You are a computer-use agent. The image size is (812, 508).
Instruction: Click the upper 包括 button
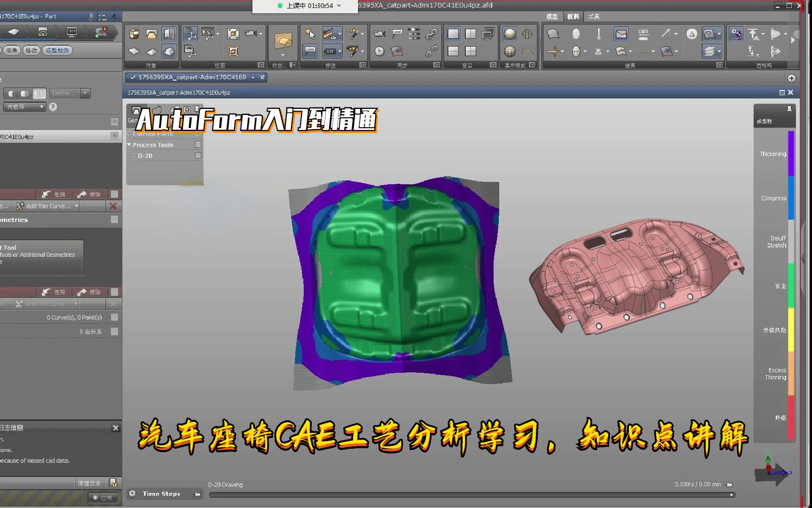[x=54, y=194]
